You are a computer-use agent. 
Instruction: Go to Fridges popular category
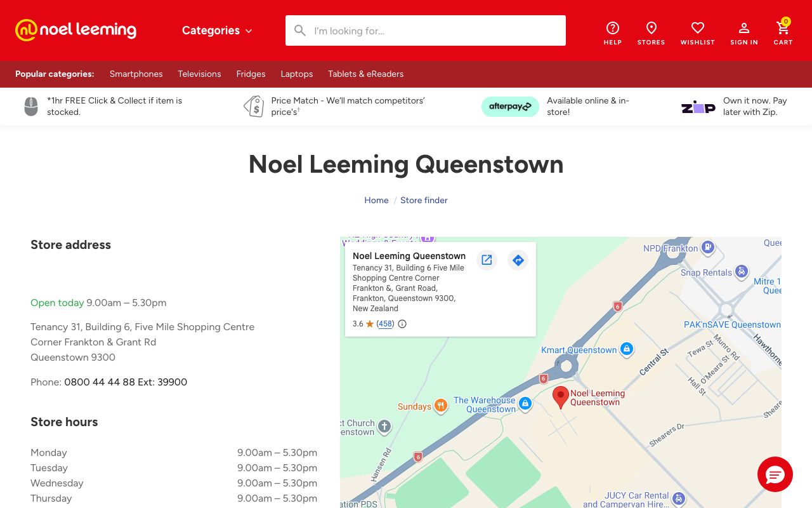click(x=251, y=74)
